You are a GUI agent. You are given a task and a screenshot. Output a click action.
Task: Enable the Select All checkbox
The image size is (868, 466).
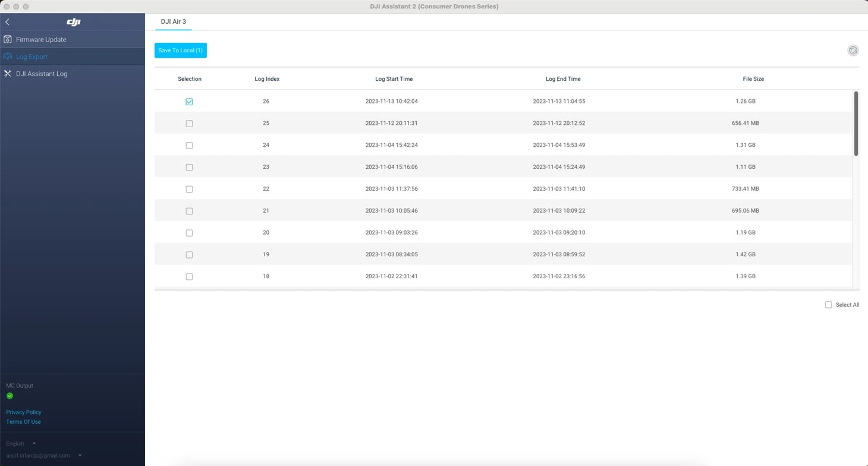click(x=828, y=304)
